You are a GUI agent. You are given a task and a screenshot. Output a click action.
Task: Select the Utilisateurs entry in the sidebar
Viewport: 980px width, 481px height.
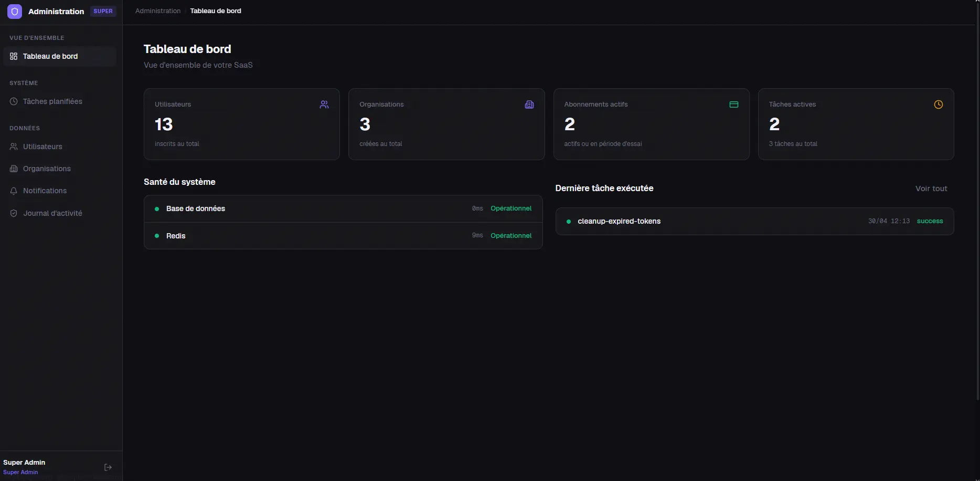point(42,147)
